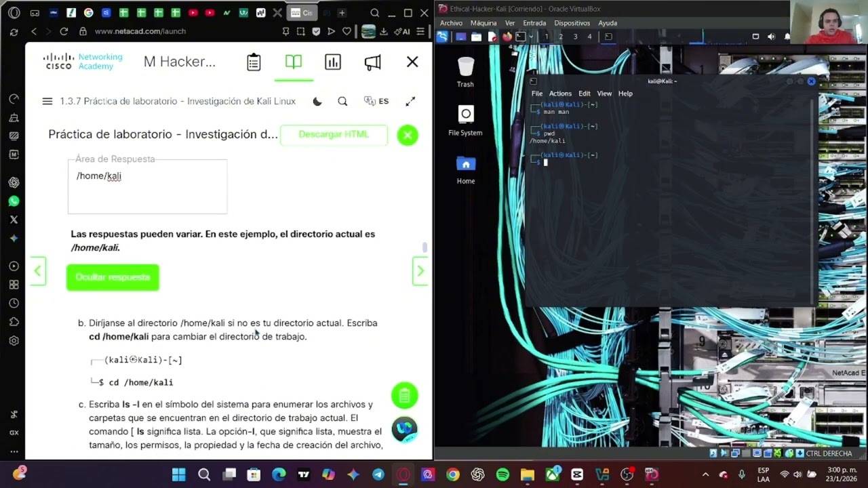This screenshot has height=488, width=868.
Task: Open Google Chrome from the taskbar
Action: point(452,474)
